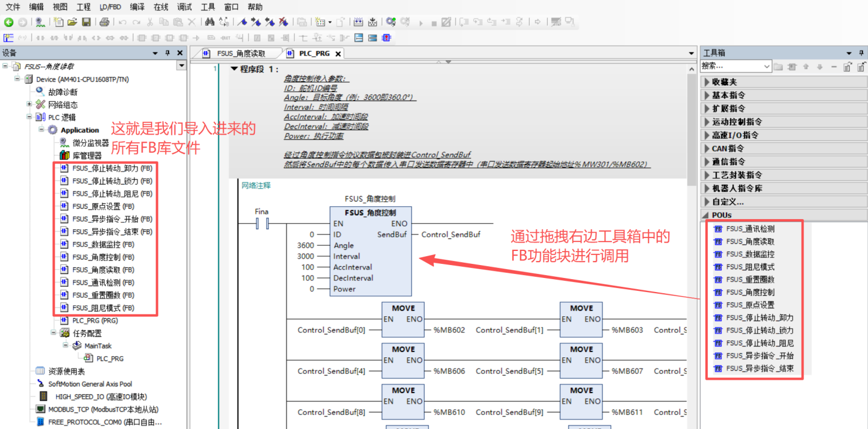Select PLC_PRG (PRG) in device tree

click(95, 321)
